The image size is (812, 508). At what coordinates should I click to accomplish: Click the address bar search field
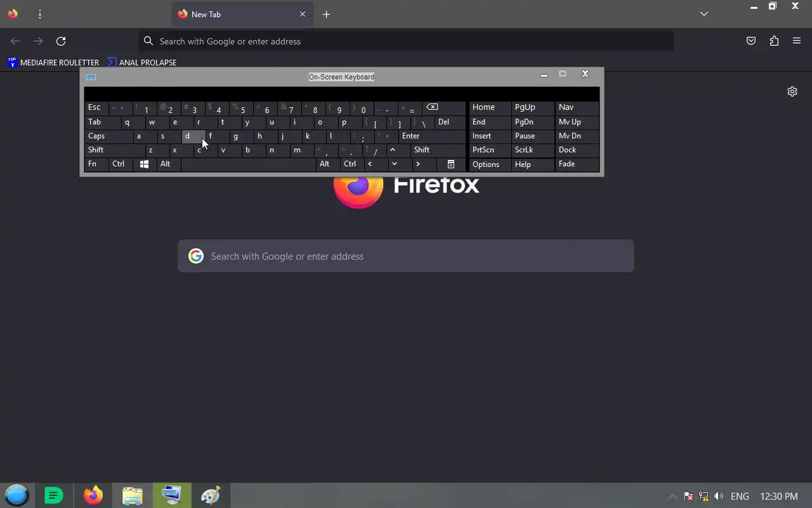coord(406,41)
